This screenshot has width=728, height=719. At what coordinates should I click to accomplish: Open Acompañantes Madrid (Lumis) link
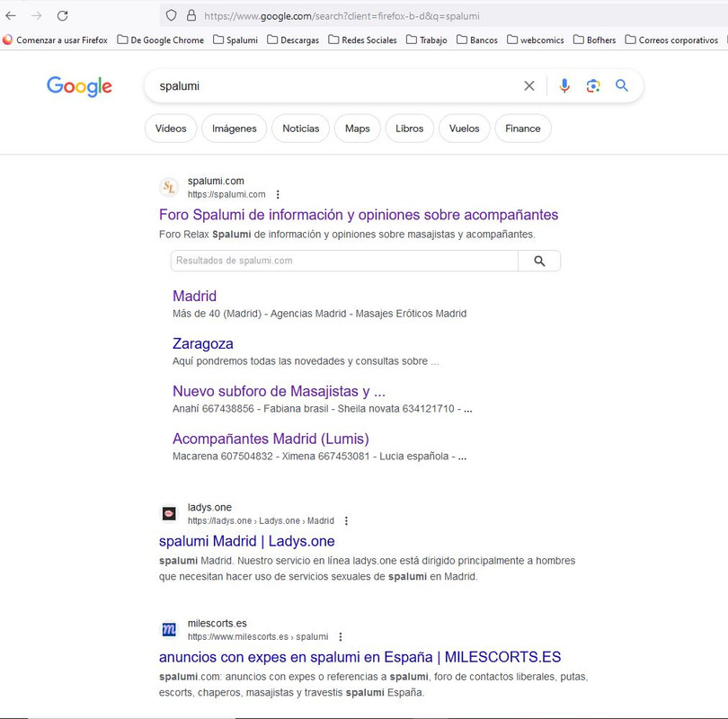click(x=271, y=439)
